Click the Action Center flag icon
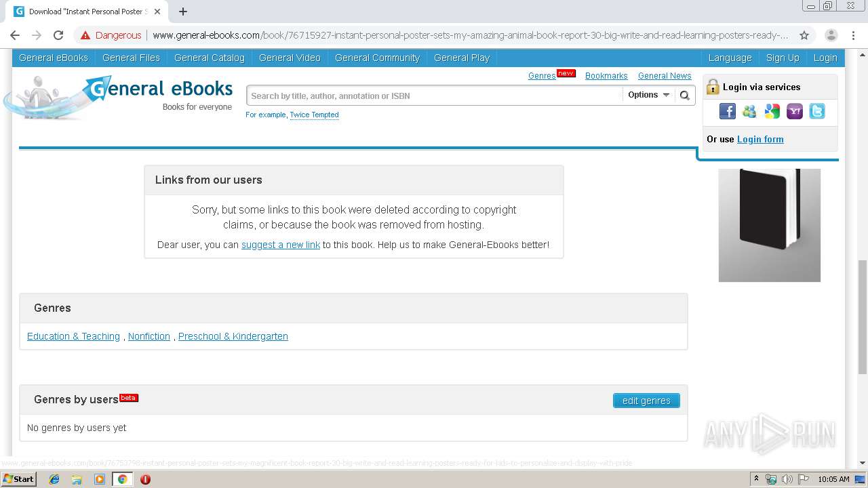868x488 pixels. (804, 479)
